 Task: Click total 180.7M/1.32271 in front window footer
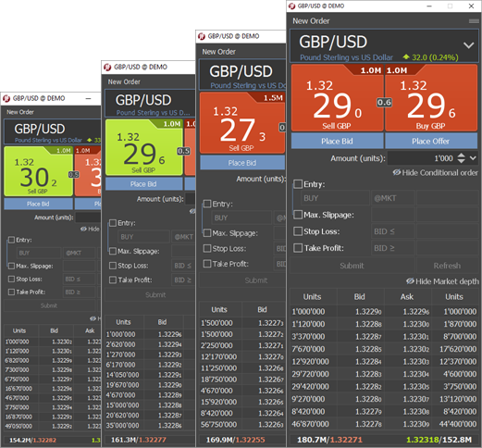(x=329, y=440)
